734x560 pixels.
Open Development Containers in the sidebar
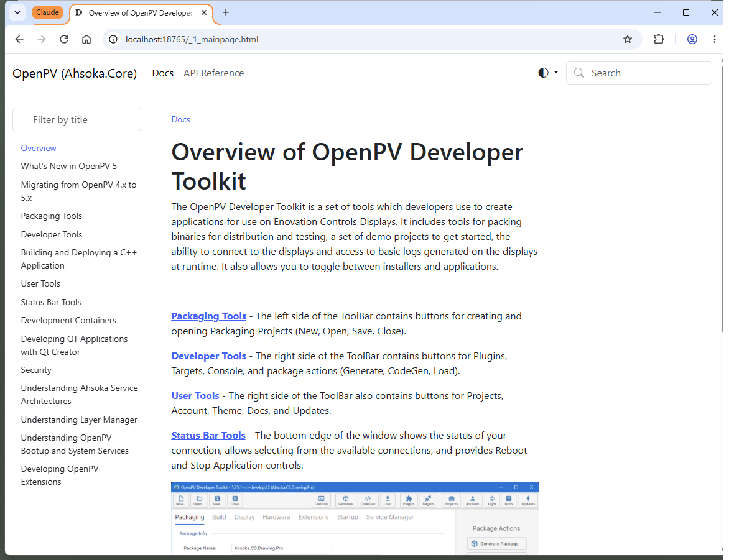[x=68, y=321]
